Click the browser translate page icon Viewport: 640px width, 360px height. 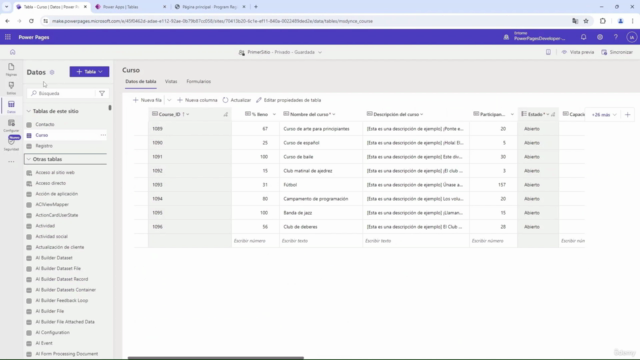pyautogui.click(x=575, y=21)
